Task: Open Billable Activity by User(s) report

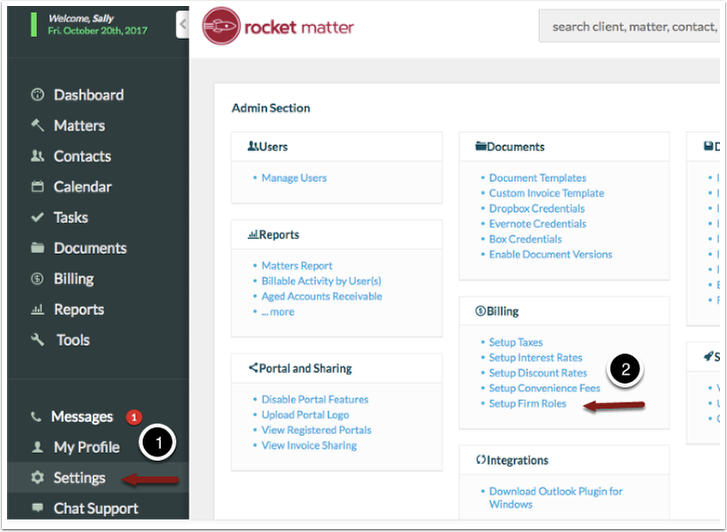Action: tap(321, 281)
